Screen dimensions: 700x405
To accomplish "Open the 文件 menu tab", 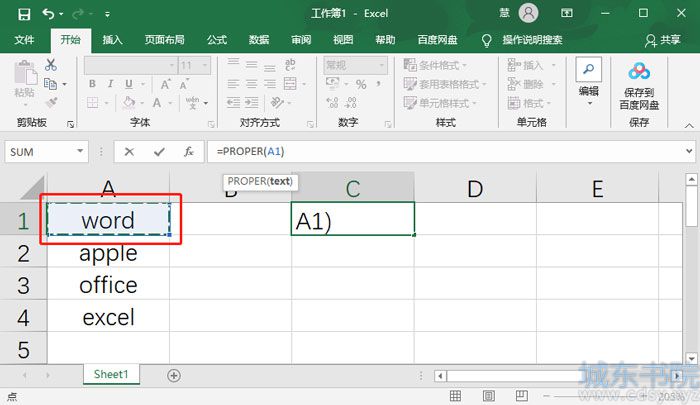I will 24,40.
